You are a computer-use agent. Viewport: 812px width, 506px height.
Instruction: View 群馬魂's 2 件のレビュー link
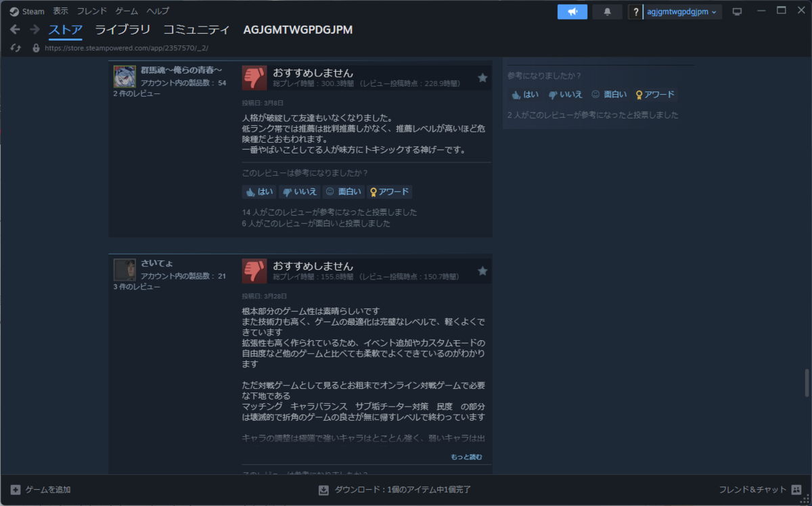click(x=137, y=94)
